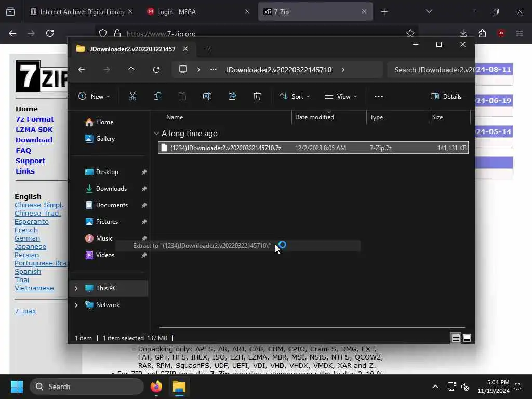Click the PC monitor icon in address bar
The width and height of the screenshot is (532, 399).
pyautogui.click(x=183, y=70)
